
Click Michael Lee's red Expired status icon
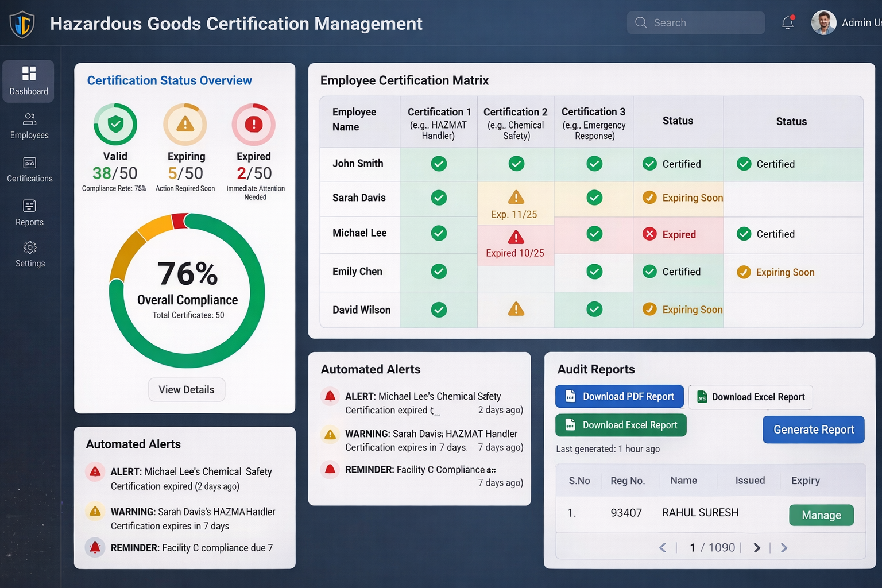649,234
